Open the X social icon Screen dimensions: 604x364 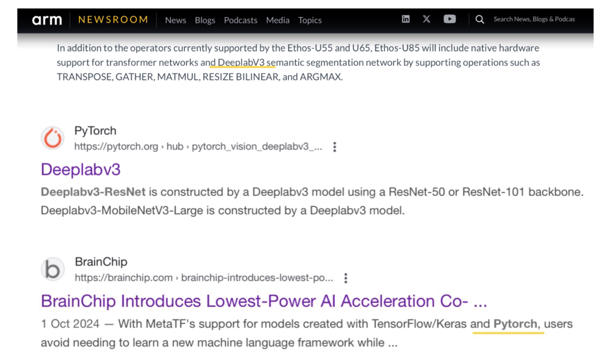tap(426, 19)
